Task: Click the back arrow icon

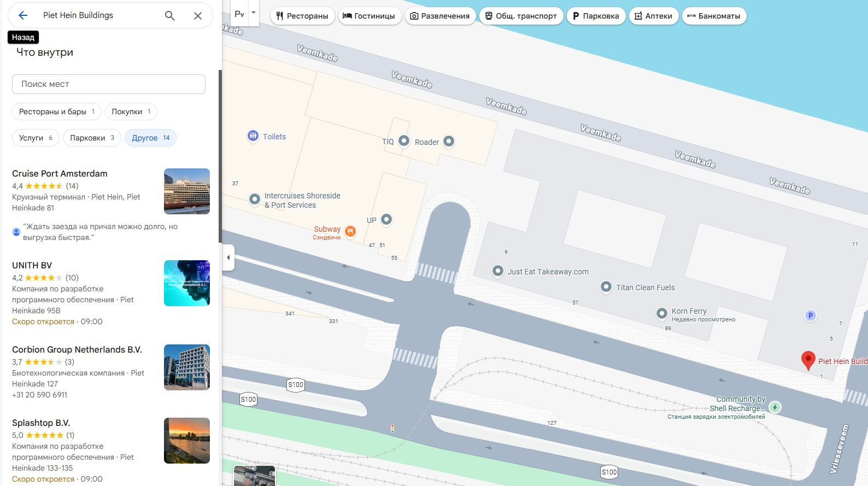Action: click(23, 15)
